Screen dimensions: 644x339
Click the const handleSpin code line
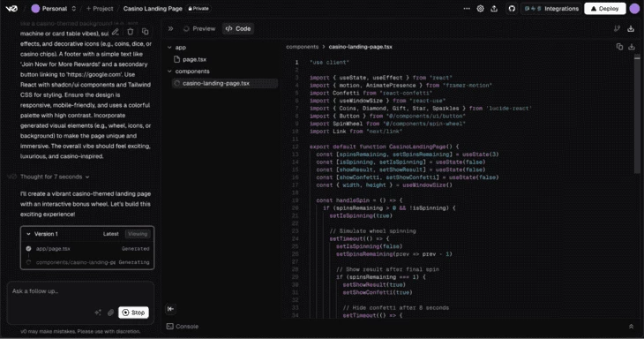pyautogui.click(x=360, y=200)
